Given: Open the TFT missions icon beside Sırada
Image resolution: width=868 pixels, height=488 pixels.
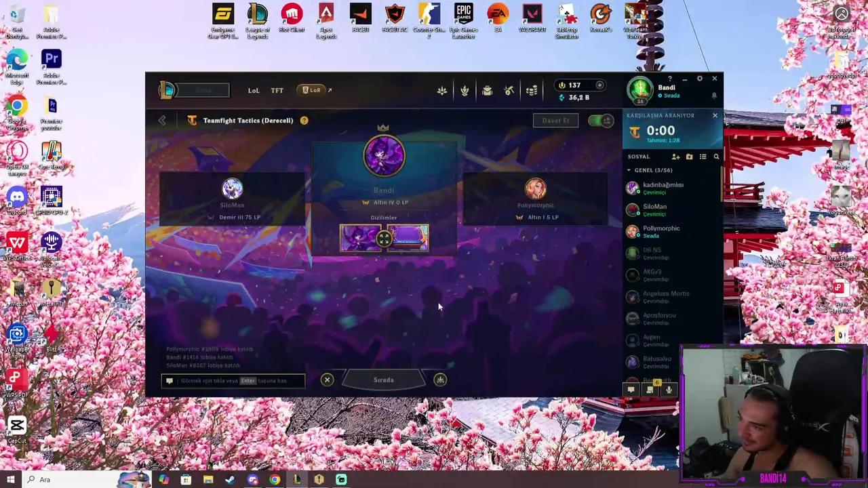Looking at the screenshot, I should tap(440, 380).
